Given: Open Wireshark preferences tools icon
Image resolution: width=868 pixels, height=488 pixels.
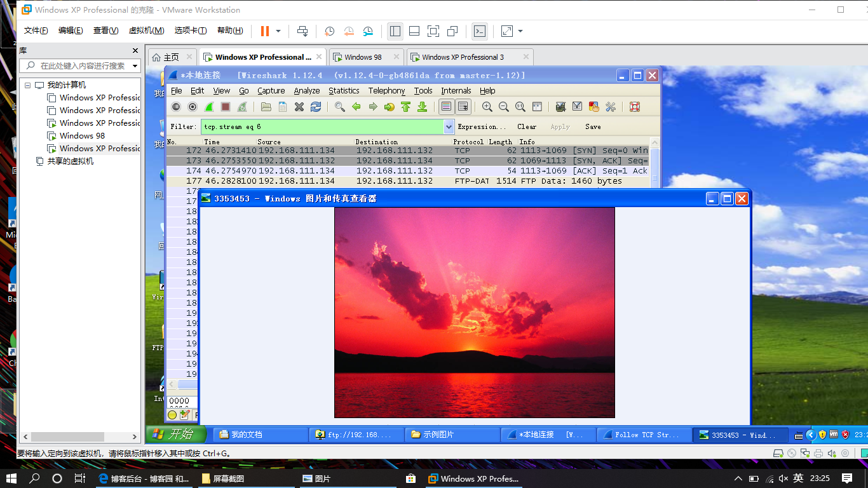Looking at the screenshot, I should point(610,107).
